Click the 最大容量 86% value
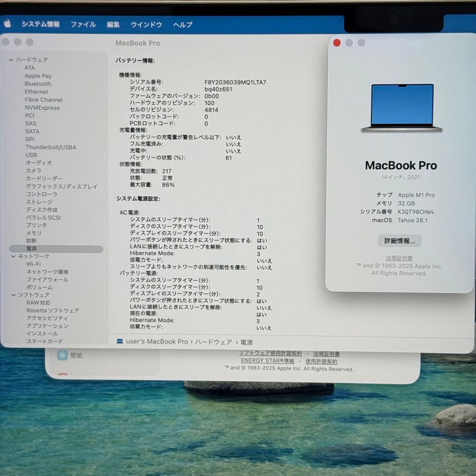The width and height of the screenshot is (476, 476). (x=168, y=185)
